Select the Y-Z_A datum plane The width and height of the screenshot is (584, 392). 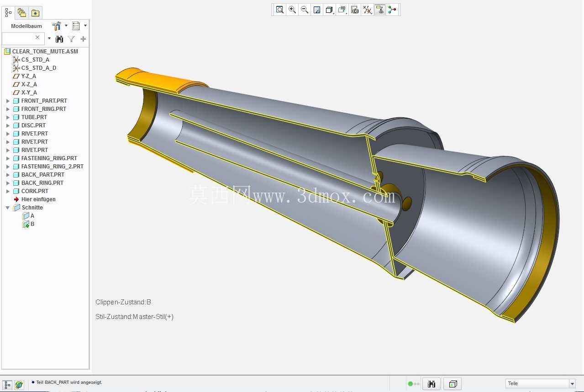pos(28,76)
